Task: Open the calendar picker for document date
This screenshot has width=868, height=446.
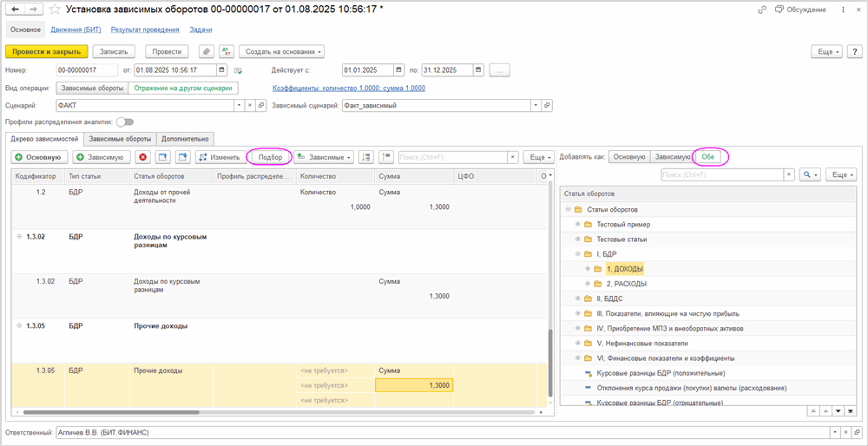Action: pos(222,70)
